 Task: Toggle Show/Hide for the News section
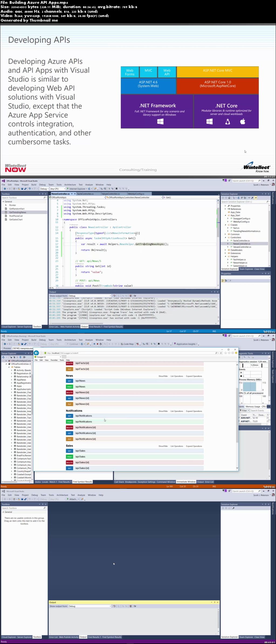(x=163, y=376)
